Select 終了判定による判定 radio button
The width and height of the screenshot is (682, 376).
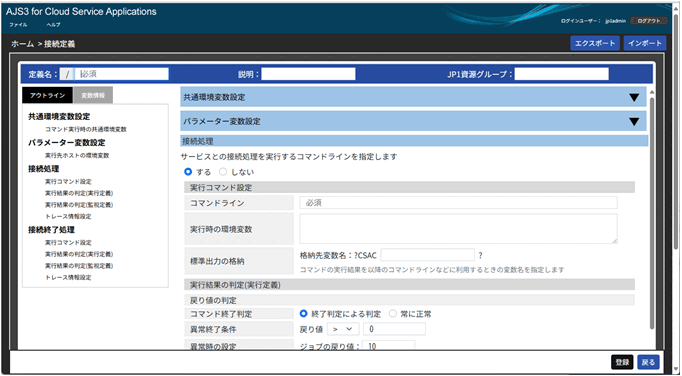click(304, 314)
